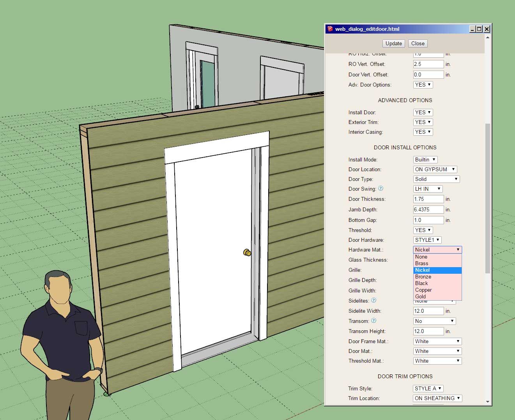Click the Door Swing help icon
515x420 pixels.
point(381,188)
